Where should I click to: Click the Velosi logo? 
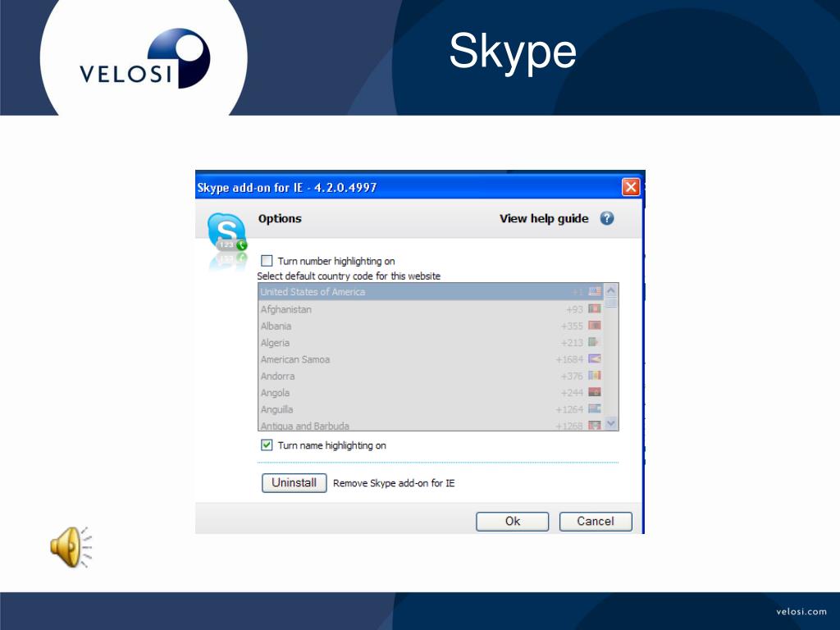pos(144,59)
